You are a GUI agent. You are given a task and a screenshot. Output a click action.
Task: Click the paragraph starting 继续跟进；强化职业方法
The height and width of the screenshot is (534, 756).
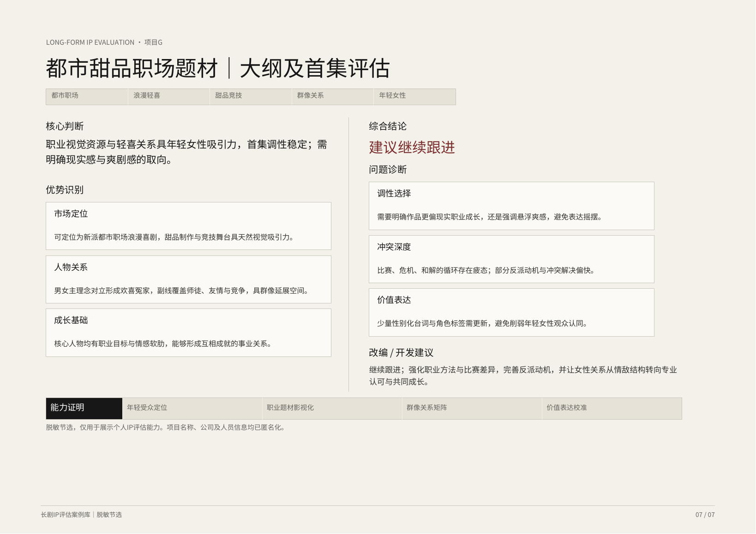pyautogui.click(x=523, y=376)
